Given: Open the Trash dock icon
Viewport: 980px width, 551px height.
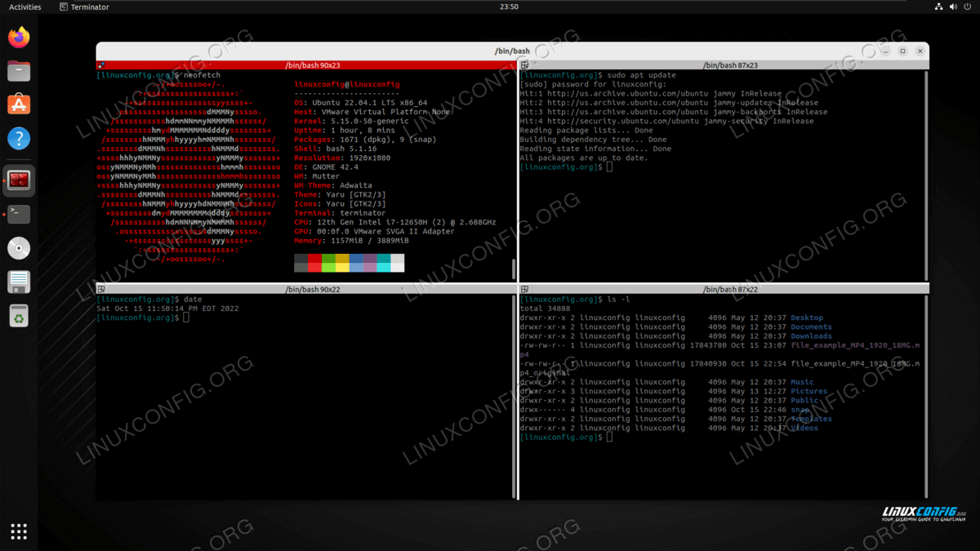Looking at the screenshot, I should pos(19,316).
